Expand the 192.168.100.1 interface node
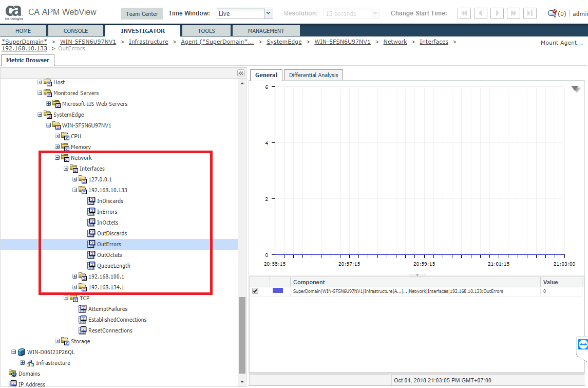Viewport: 588px width, 388px height. [x=74, y=276]
